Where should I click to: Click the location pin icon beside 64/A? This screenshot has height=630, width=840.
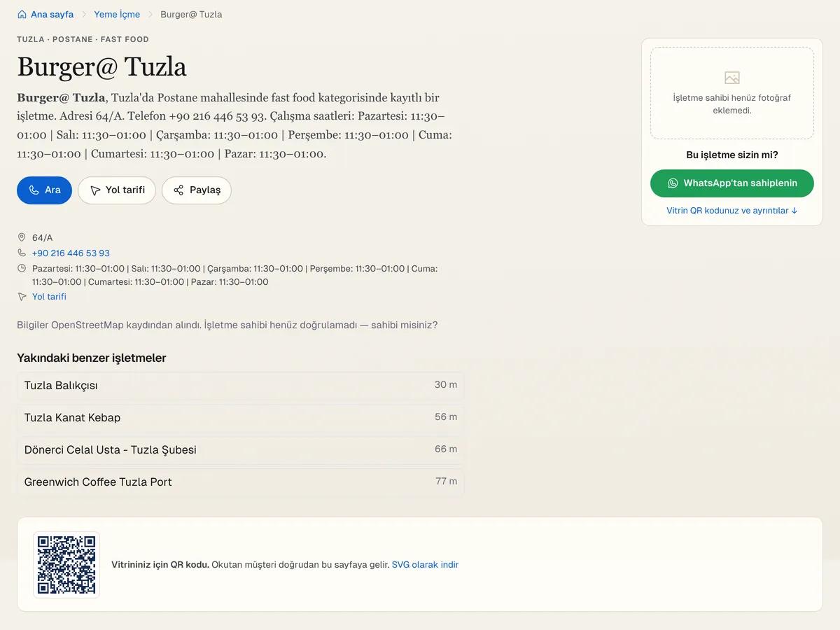pyautogui.click(x=22, y=237)
